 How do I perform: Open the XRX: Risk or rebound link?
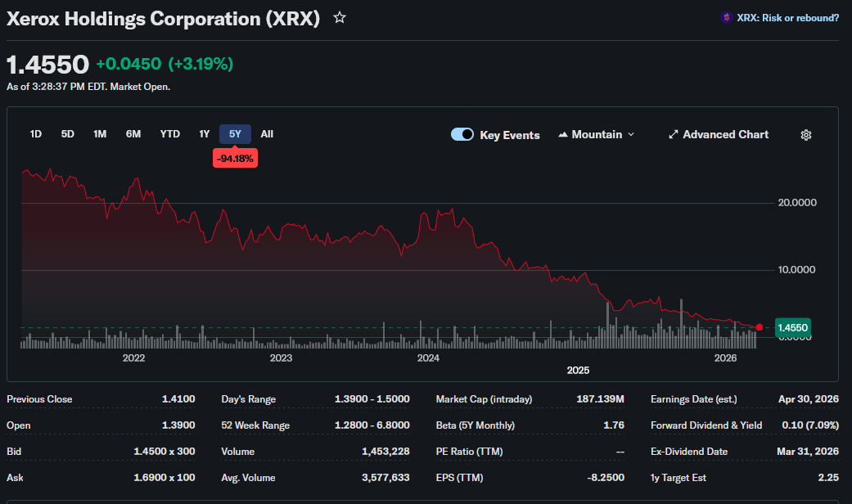click(787, 18)
